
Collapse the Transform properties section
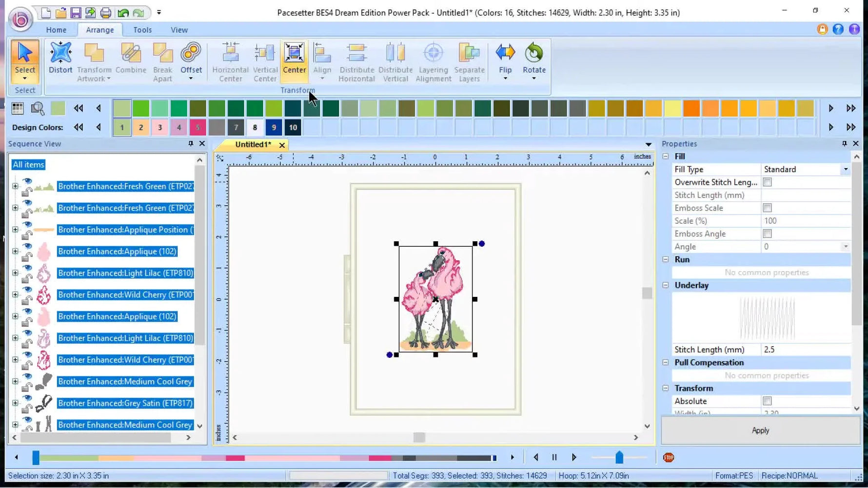click(666, 388)
